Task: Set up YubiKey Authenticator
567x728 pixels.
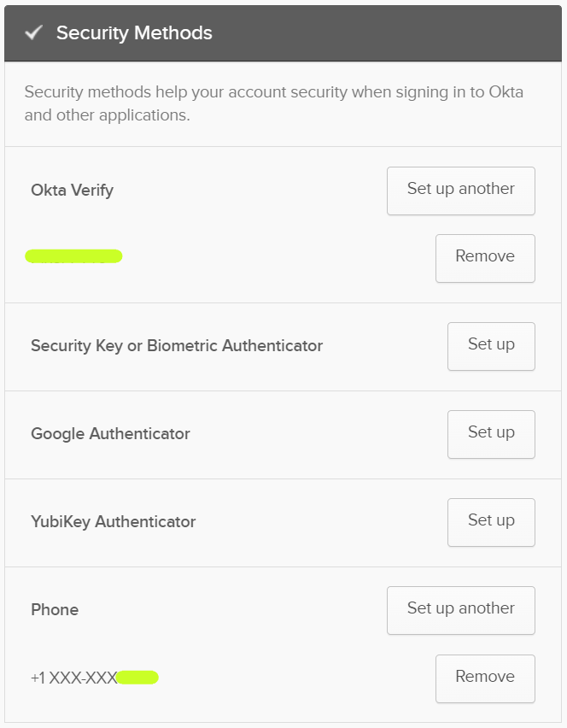Action: pos(491,522)
